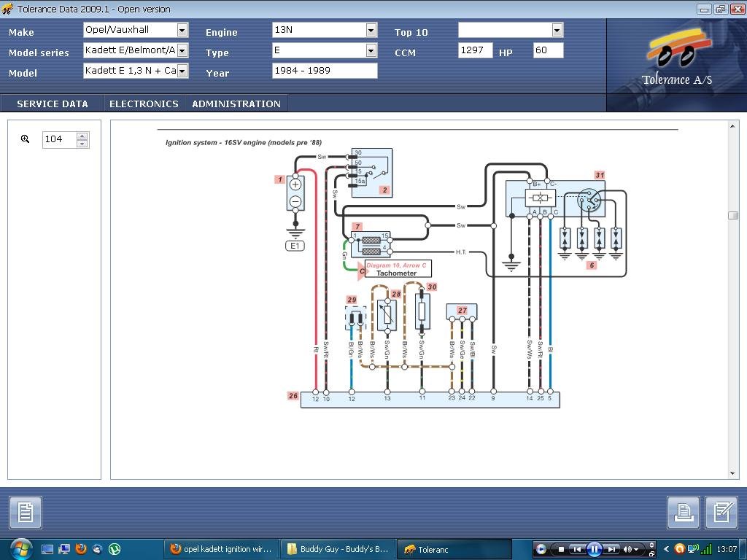This screenshot has width=747, height=560.
Task: Launch uTorrent from quick launch
Action: 115,549
